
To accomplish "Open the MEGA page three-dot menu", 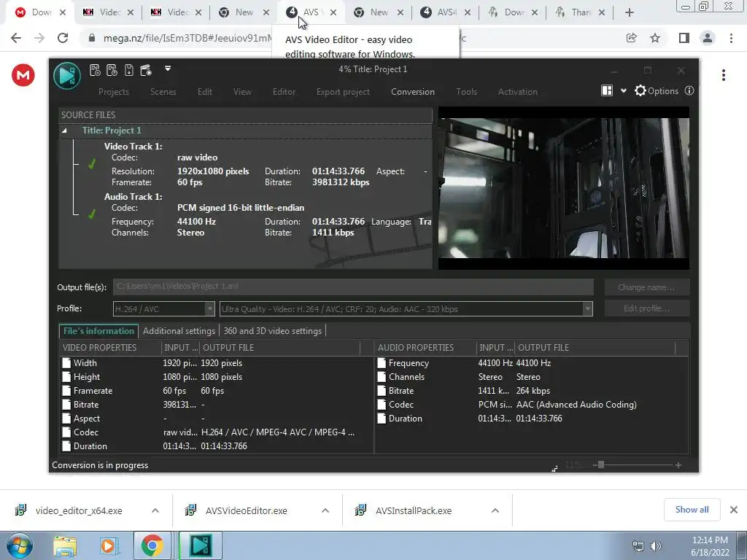I will [x=723, y=75].
